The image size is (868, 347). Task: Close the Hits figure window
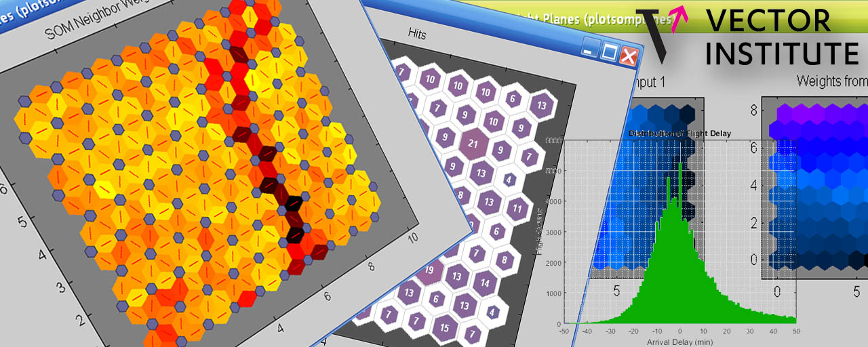click(629, 56)
